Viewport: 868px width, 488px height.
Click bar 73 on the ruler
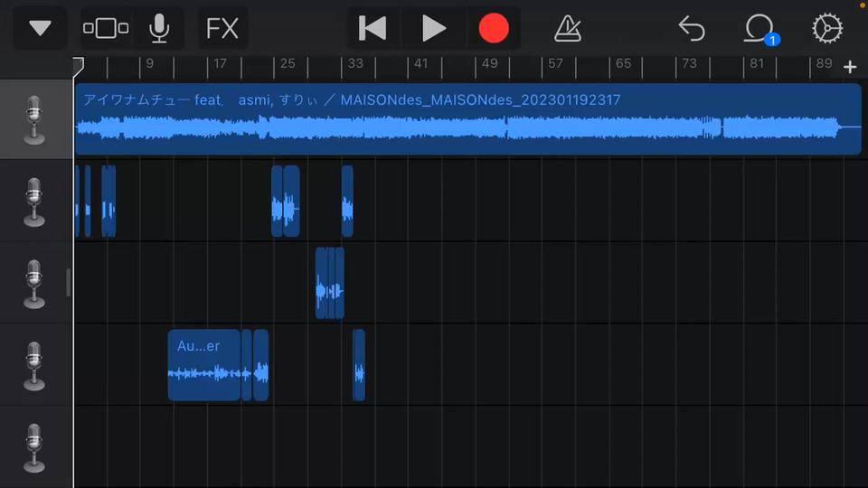(689, 63)
